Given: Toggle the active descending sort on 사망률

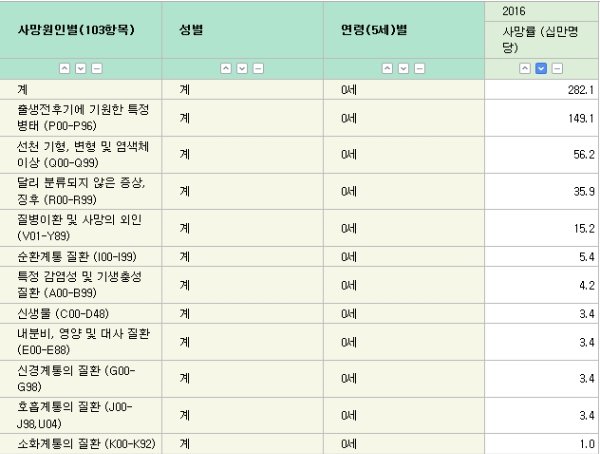Looking at the screenshot, I should (541, 68).
